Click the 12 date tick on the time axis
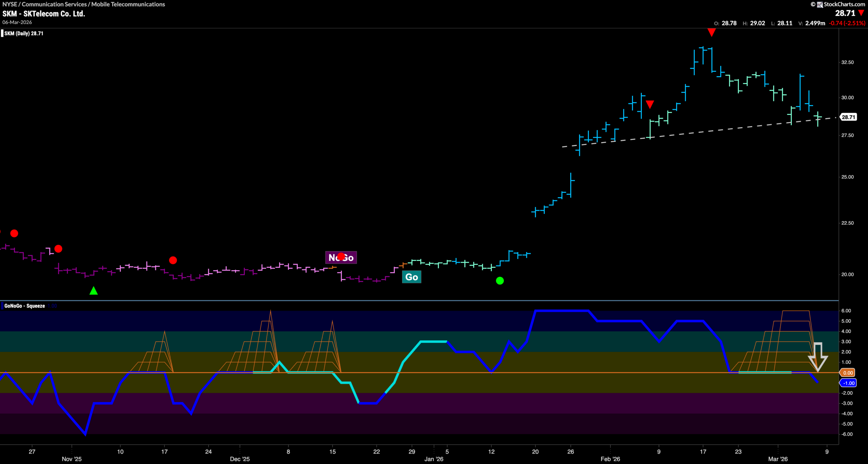 (491, 451)
